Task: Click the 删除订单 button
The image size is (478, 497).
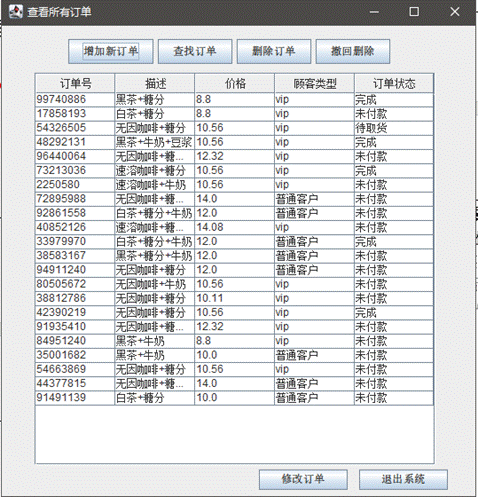Action: click(x=274, y=51)
